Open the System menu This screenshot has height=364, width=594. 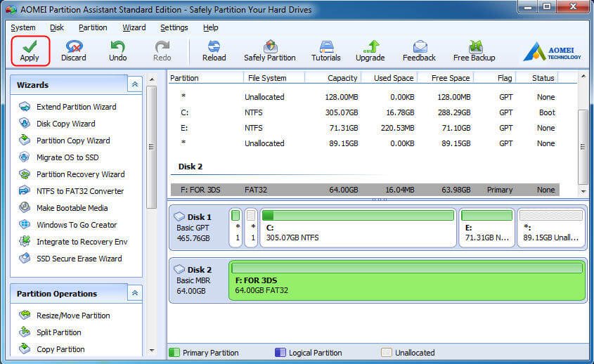(x=23, y=27)
